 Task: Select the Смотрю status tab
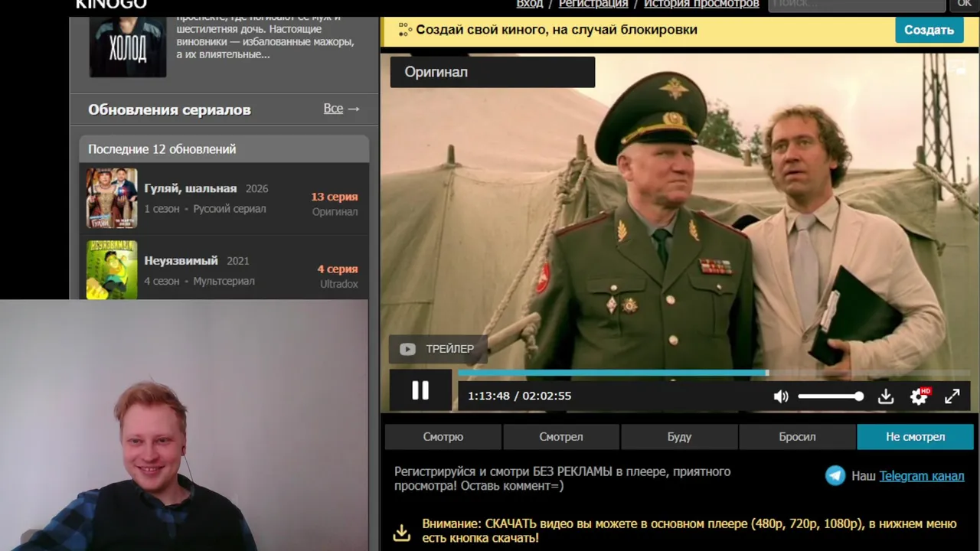point(443,437)
